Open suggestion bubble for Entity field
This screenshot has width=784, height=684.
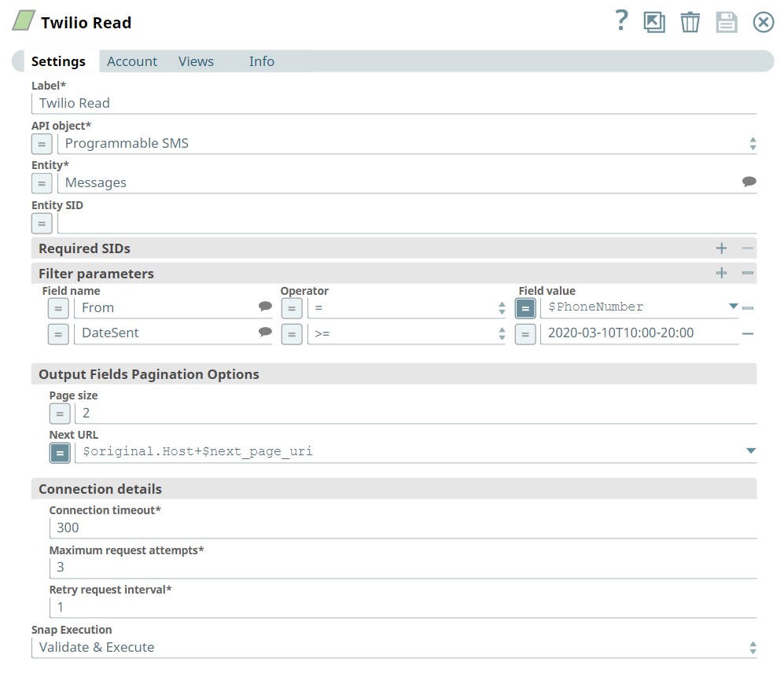click(749, 182)
